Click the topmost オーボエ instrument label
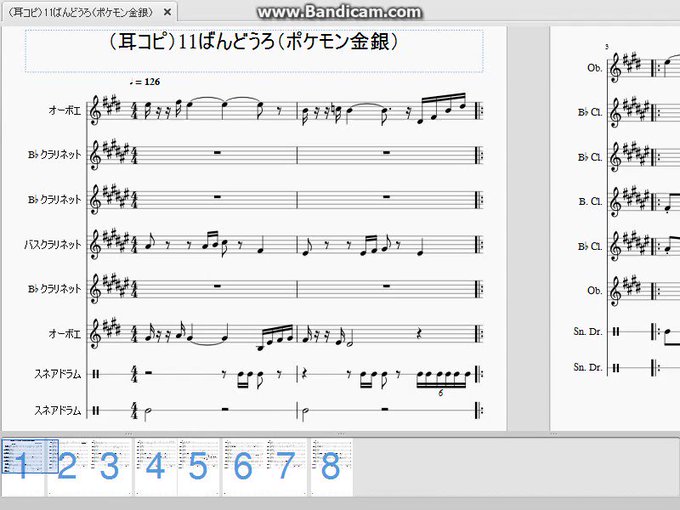This screenshot has height=510, width=680. click(65, 111)
